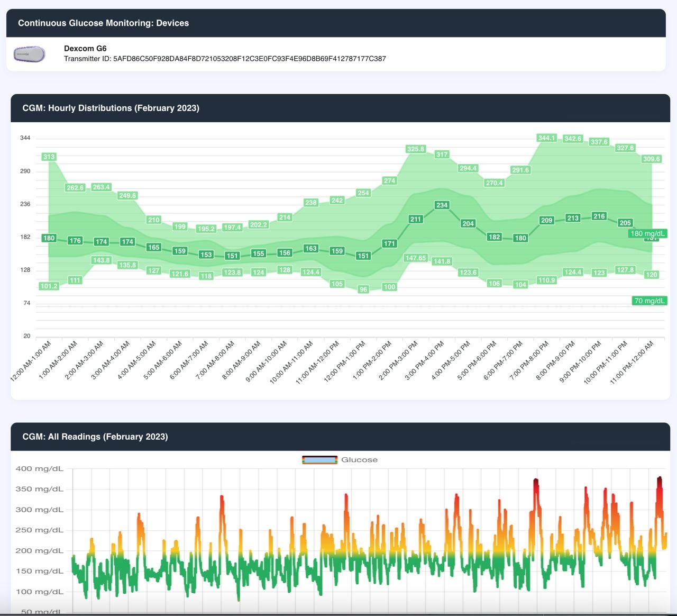Click the median point labeled 153
The width and height of the screenshot is (677, 616).
pyautogui.click(x=206, y=255)
